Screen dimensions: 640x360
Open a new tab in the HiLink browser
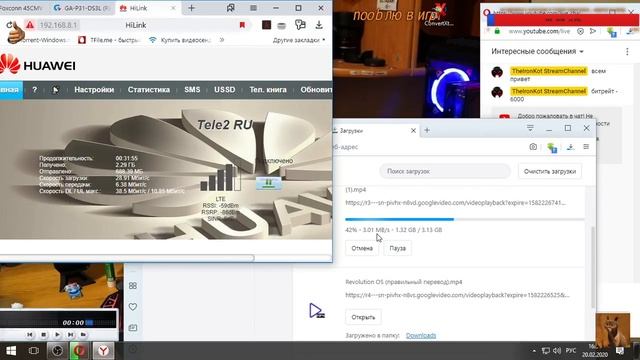(x=191, y=8)
